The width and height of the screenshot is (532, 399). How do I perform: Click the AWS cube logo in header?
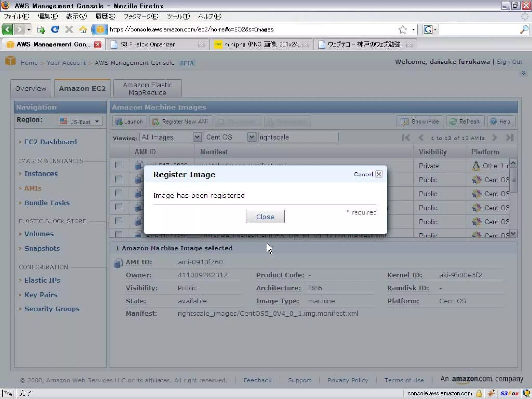[10, 61]
